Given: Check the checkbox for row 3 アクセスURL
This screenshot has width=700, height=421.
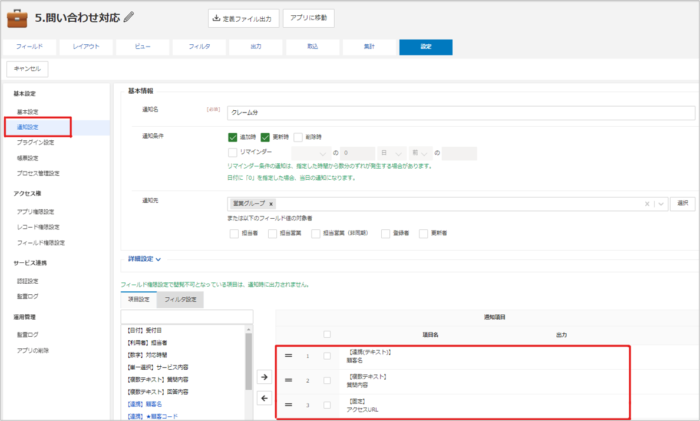Looking at the screenshot, I should (327, 405).
